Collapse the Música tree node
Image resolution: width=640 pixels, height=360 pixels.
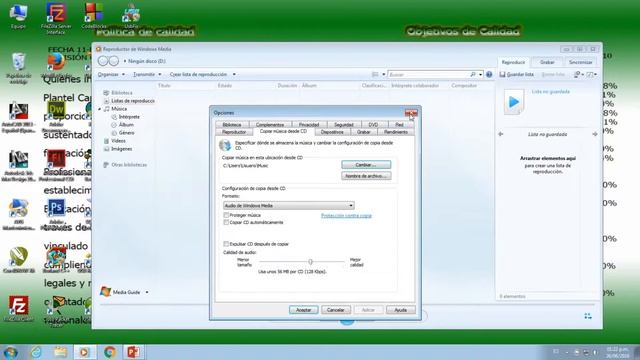(100, 109)
